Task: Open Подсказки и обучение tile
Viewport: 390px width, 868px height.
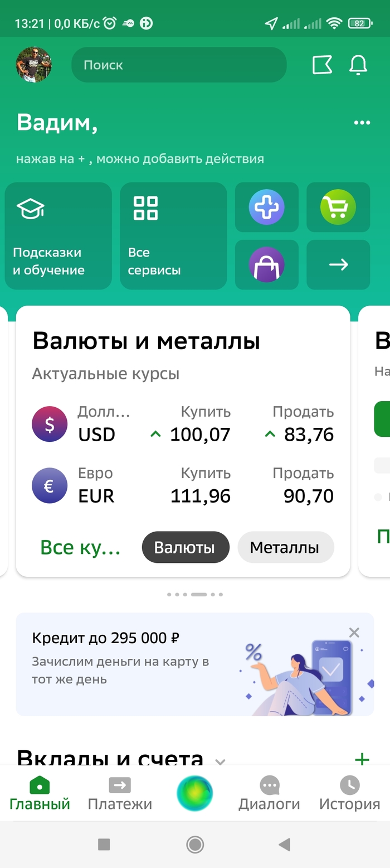Action: coord(58,236)
